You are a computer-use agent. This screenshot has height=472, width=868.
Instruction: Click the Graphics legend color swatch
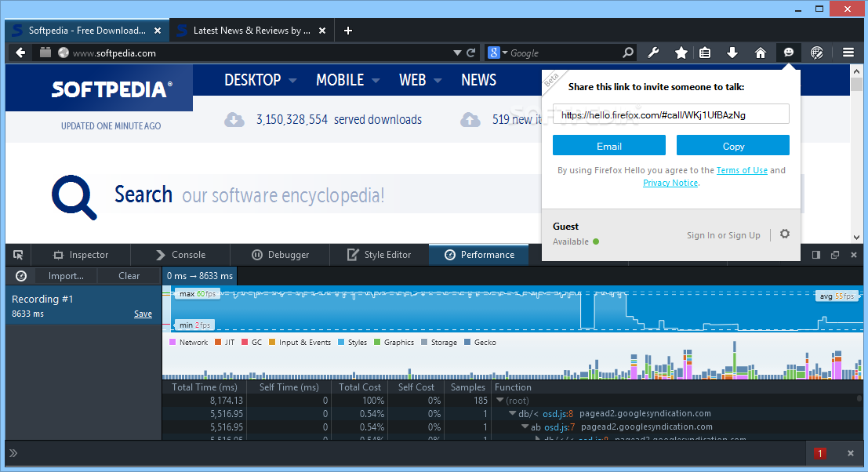click(377, 342)
